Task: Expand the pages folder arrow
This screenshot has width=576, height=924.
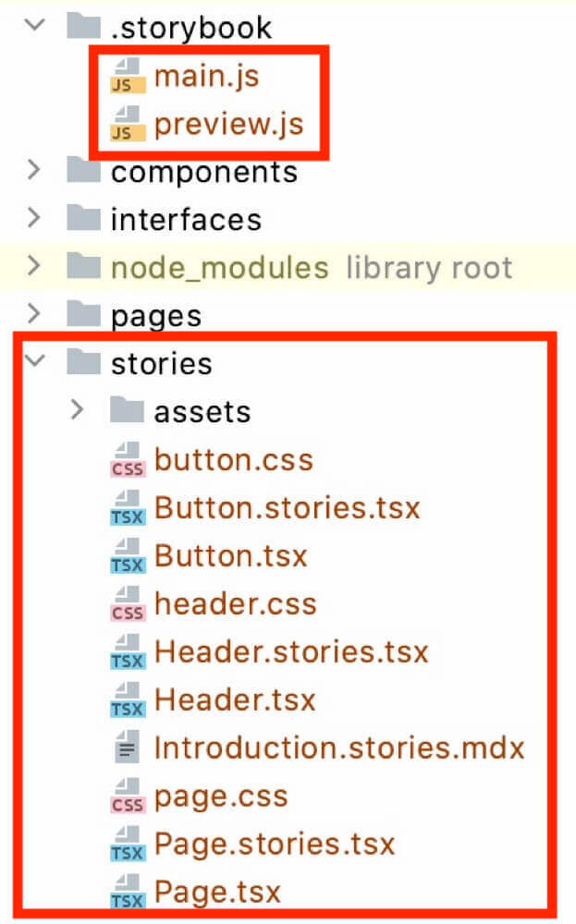Action: (35, 316)
